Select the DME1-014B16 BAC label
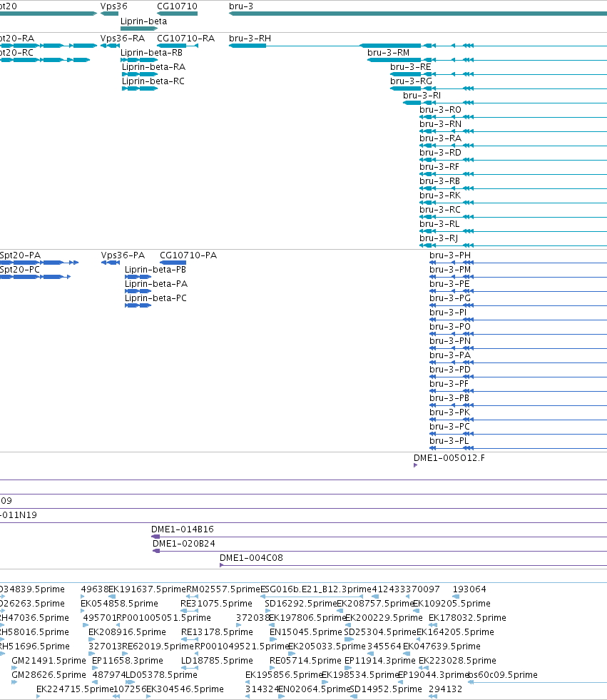 click(183, 529)
